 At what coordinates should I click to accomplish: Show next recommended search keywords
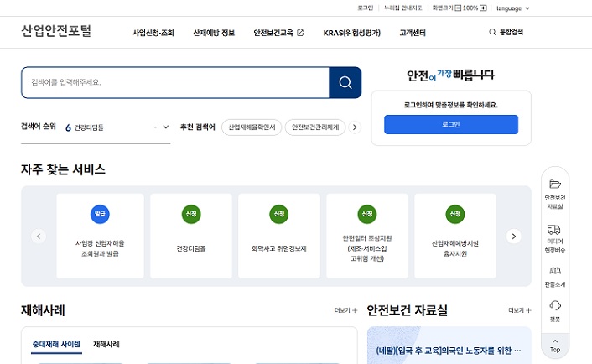pyautogui.click(x=355, y=127)
